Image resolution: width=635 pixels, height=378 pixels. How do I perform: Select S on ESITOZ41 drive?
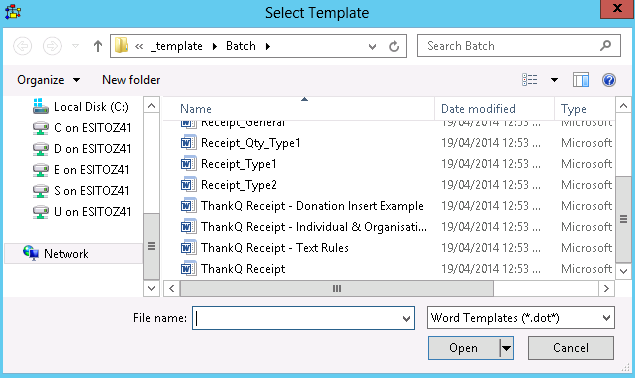[81, 191]
